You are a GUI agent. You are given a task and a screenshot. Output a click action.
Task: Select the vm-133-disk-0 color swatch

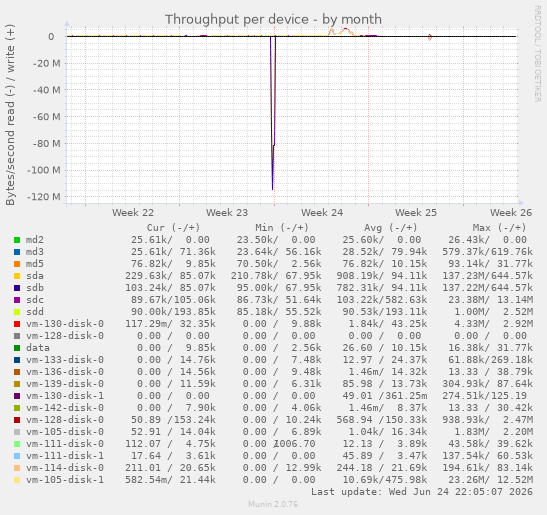[17, 360]
